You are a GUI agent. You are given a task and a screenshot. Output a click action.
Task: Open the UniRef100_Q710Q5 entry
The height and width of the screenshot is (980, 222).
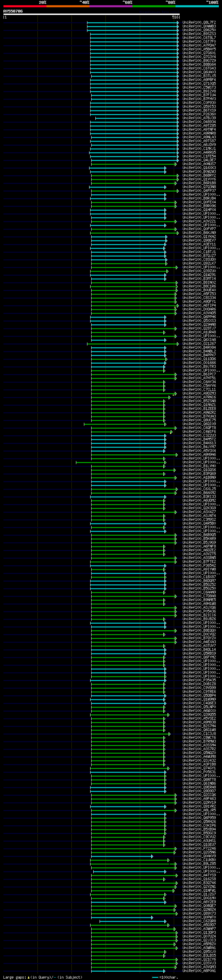pyautogui.click(x=199, y=83)
